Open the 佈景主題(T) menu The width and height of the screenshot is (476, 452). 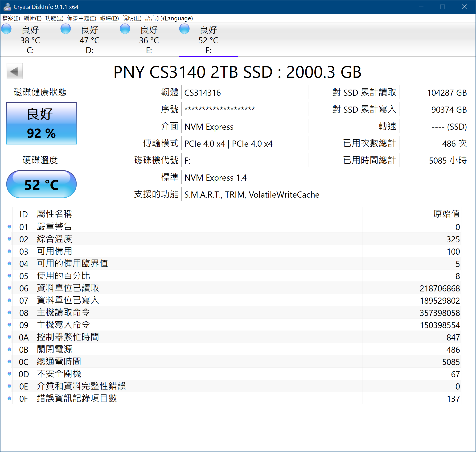(82, 18)
